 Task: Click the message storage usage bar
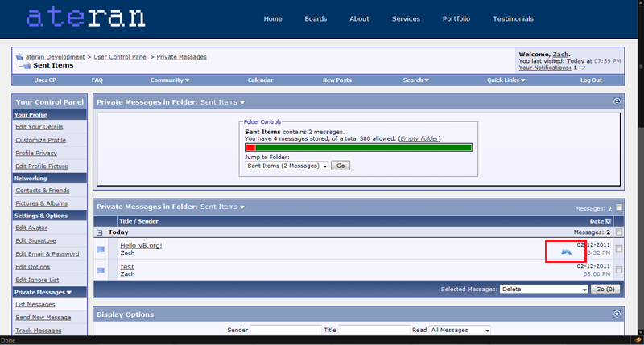pos(358,147)
